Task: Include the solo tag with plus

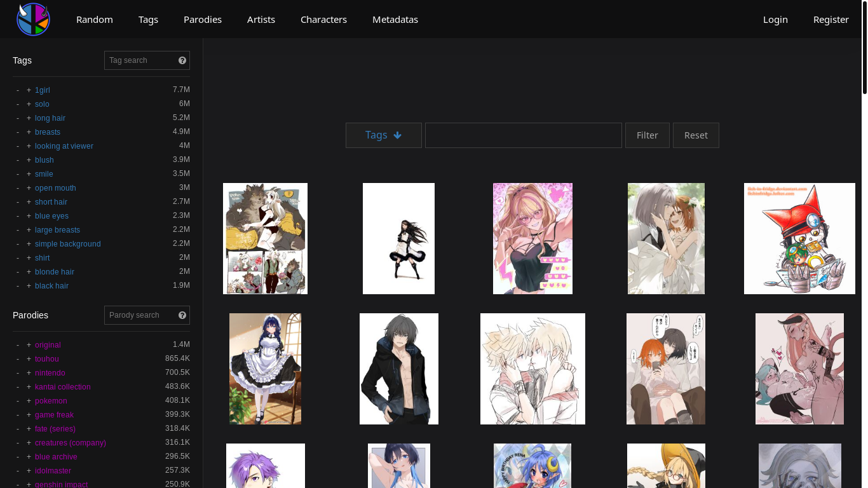Action: (x=29, y=104)
